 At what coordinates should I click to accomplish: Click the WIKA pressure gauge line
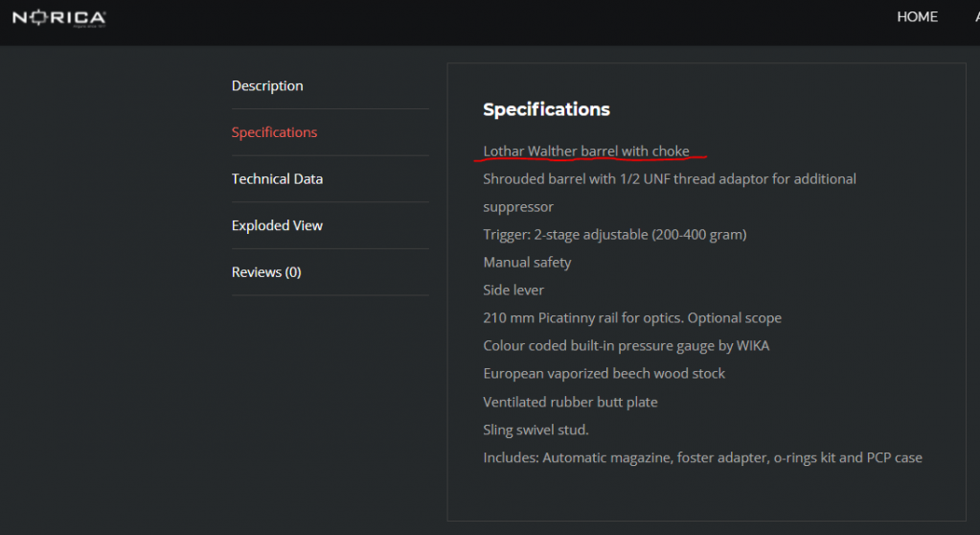[x=627, y=345]
